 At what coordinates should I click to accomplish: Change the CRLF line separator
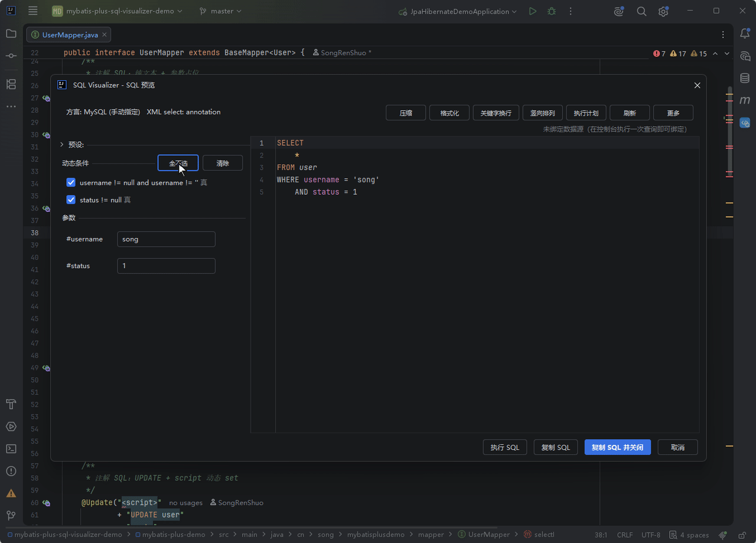point(625,535)
